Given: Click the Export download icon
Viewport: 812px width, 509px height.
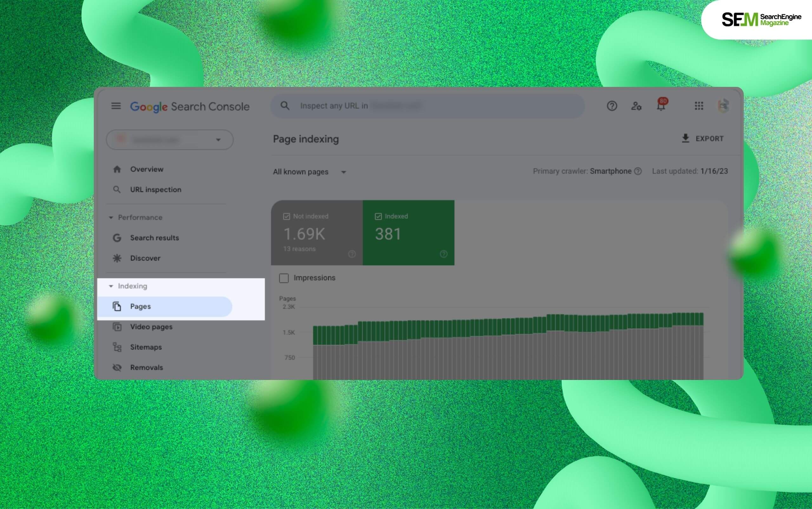Looking at the screenshot, I should (x=685, y=138).
